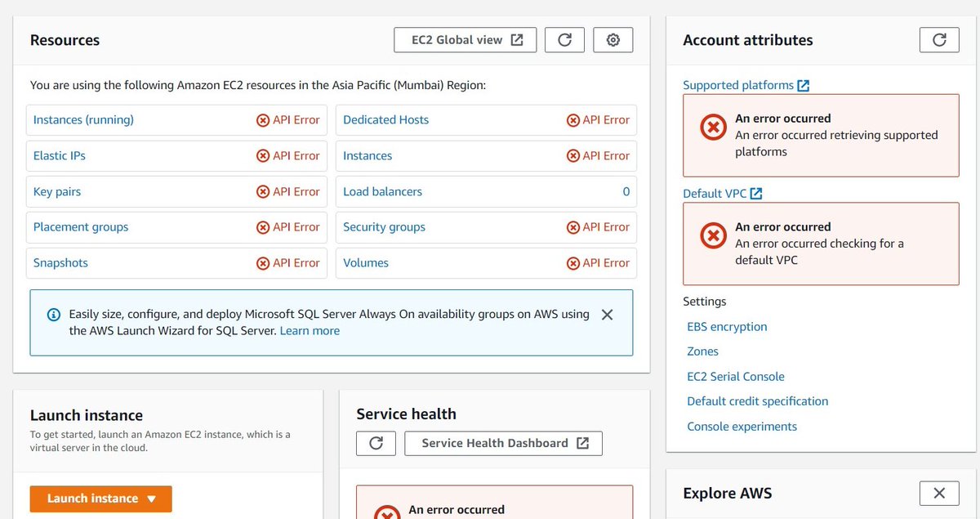Click API Error next to Placement groups
This screenshot has width=980, height=519.
coord(288,227)
